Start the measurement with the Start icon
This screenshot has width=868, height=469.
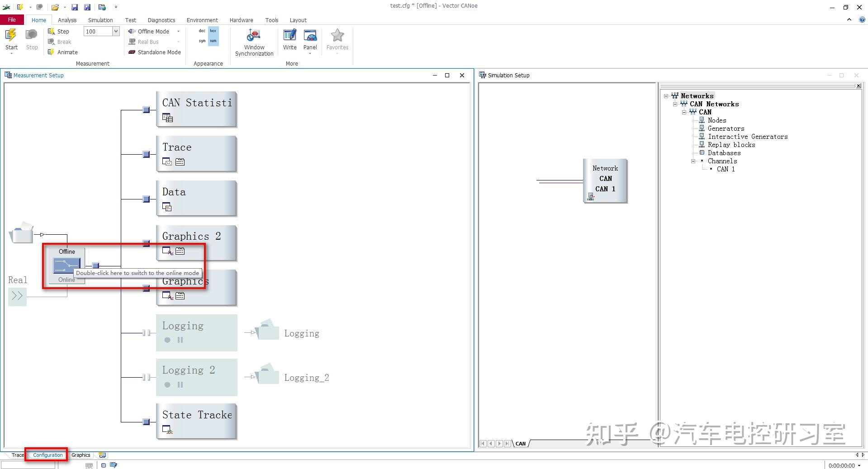(x=11, y=35)
